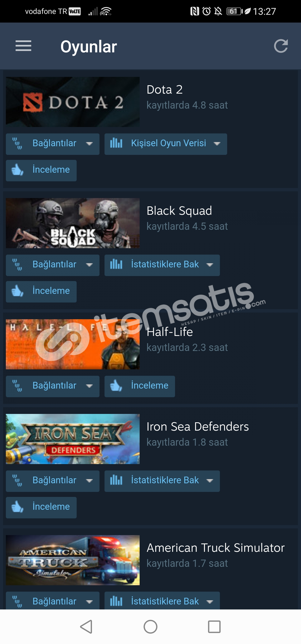301x644 pixels.
Task: Open the hamburger navigation menu
Action: [x=23, y=46]
